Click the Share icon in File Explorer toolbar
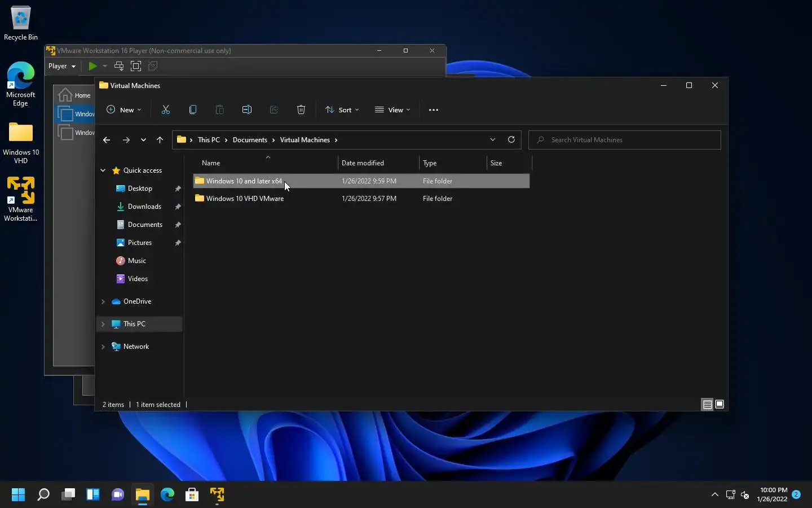 click(274, 110)
